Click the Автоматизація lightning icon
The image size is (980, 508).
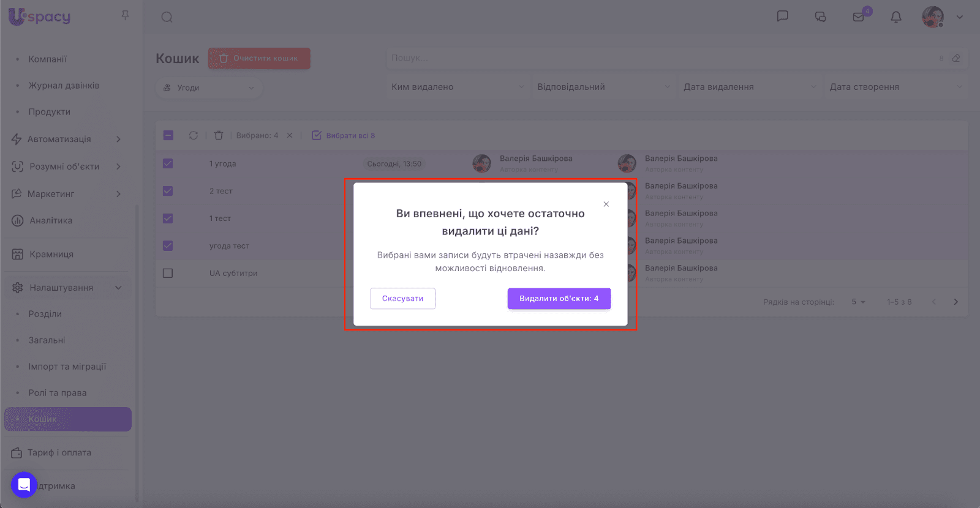pos(17,140)
